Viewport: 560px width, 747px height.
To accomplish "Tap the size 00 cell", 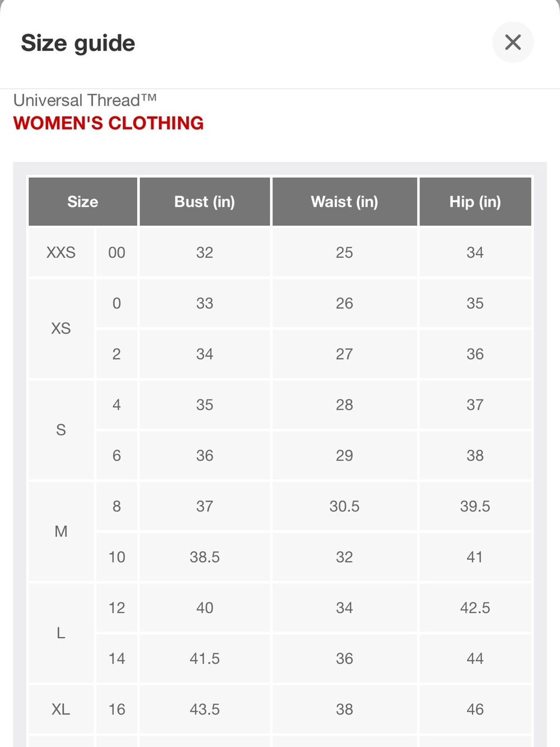I will point(116,253).
